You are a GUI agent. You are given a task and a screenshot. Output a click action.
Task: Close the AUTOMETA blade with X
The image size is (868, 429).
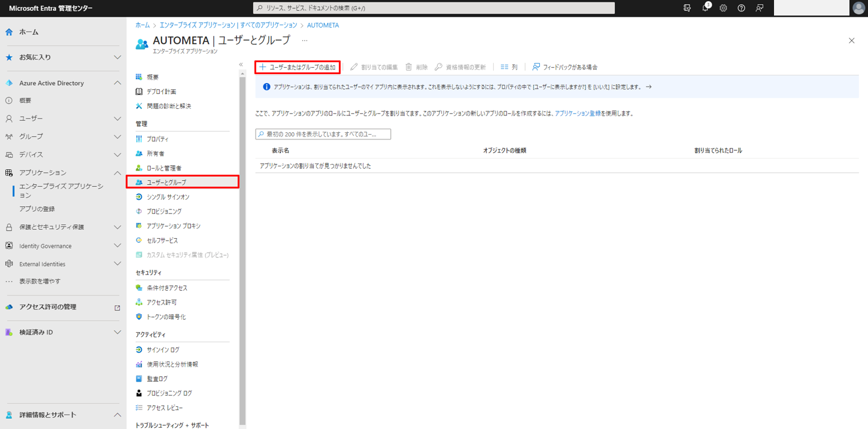852,41
